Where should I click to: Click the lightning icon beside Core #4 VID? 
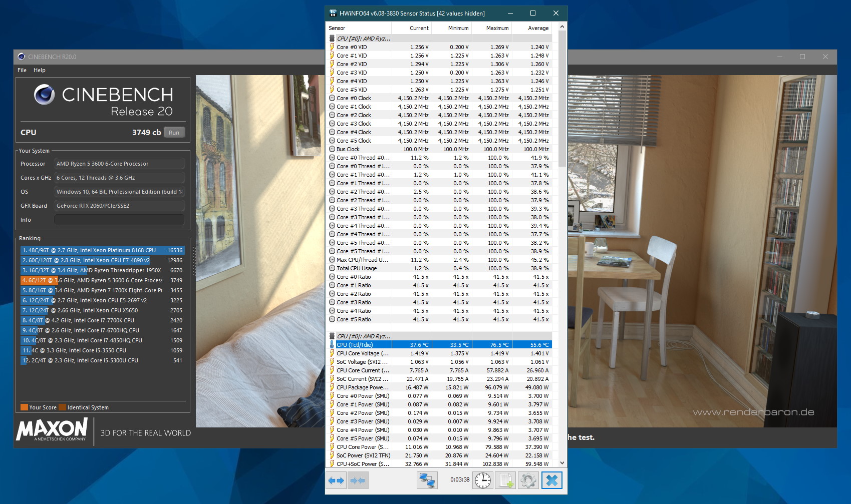[332, 81]
